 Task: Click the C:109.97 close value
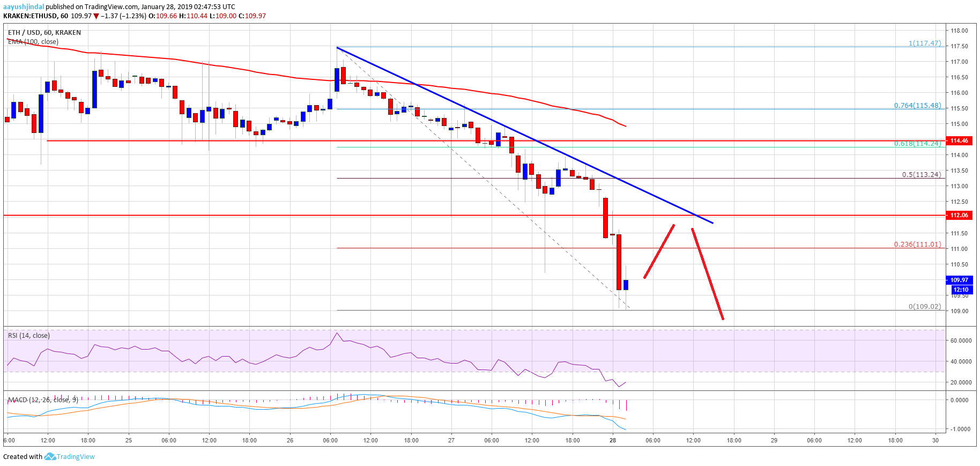[x=252, y=16]
